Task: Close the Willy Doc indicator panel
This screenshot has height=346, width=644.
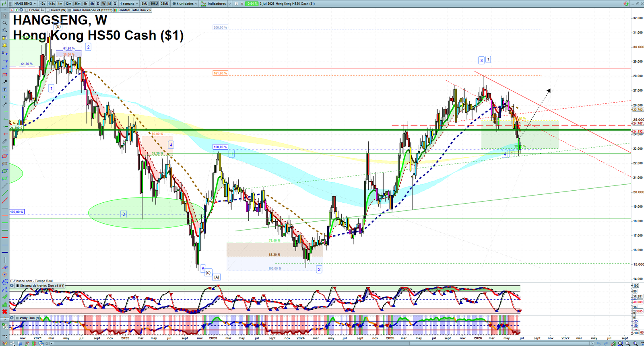Action: tap(12, 318)
